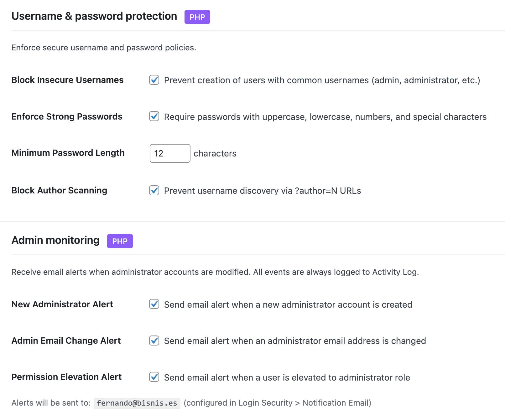This screenshot has height=420, width=505.
Task: Click the PHP badge beside Username & password protection
Action: click(x=197, y=17)
